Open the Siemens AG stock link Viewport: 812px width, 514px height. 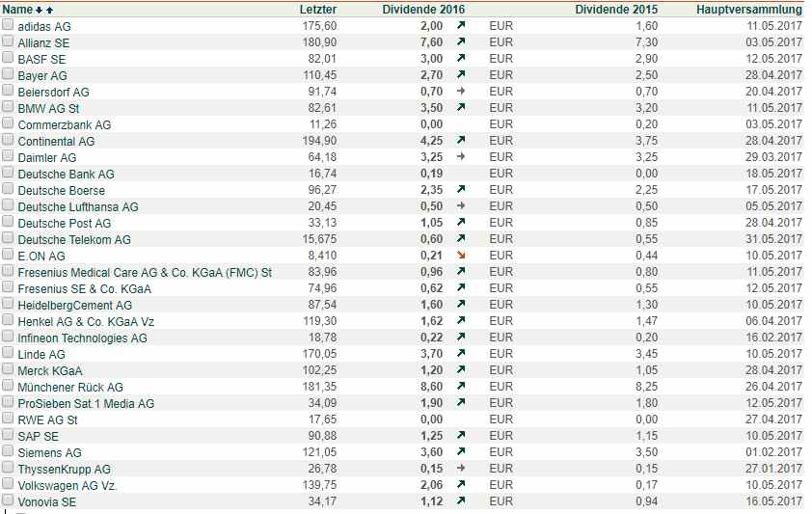tap(50, 453)
